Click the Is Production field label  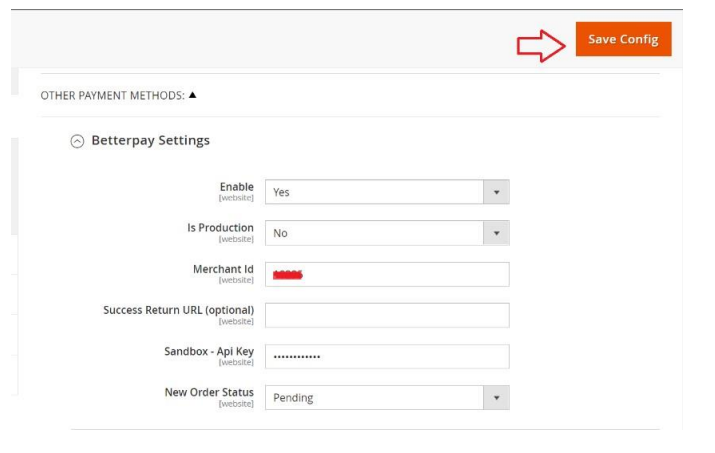coord(220,228)
